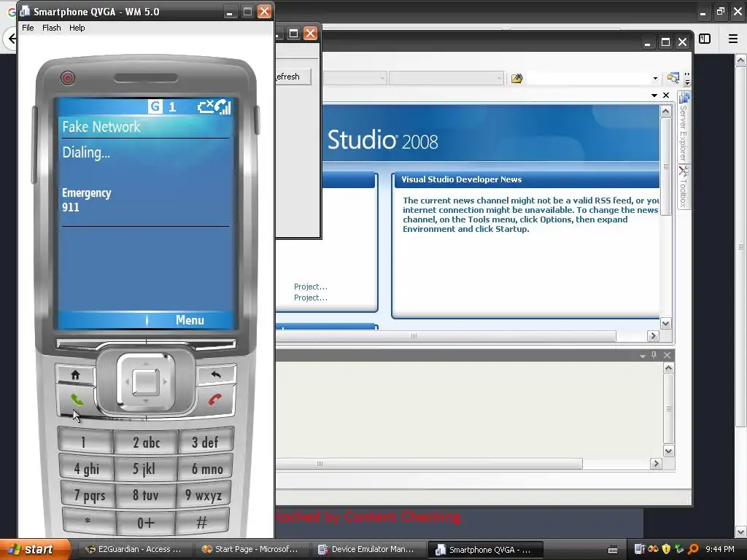This screenshot has height=560, width=747.
Task: Click the phone's left soft key bar
Action: 101,344
